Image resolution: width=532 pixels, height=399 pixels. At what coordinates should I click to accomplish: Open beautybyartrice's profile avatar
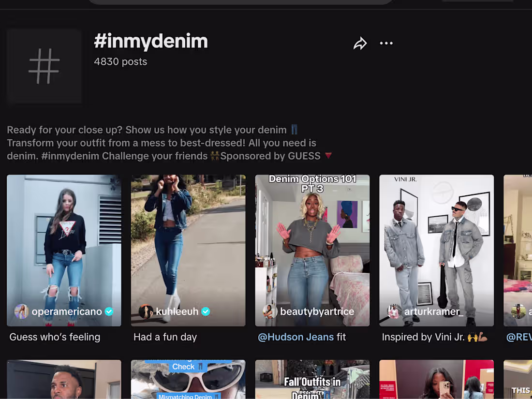[270, 311]
